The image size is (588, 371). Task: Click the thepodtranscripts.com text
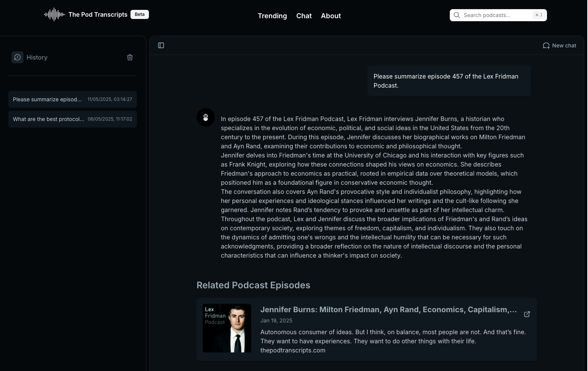[x=293, y=350]
